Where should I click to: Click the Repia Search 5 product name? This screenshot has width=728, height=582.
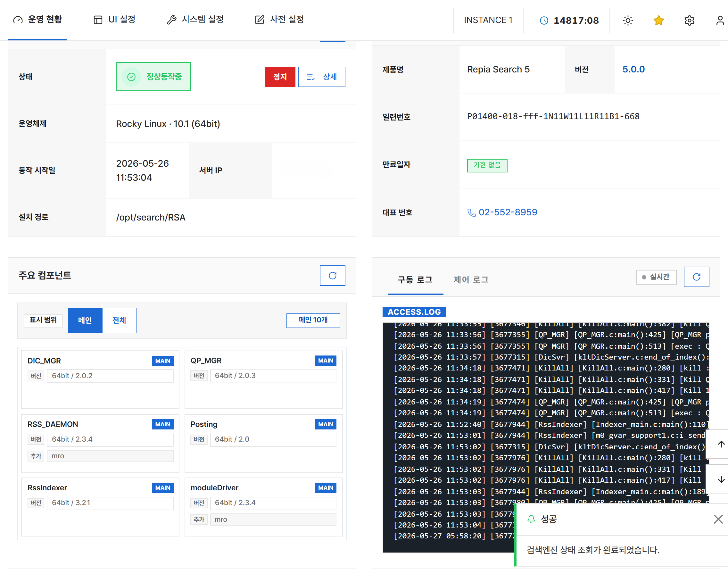click(x=498, y=69)
